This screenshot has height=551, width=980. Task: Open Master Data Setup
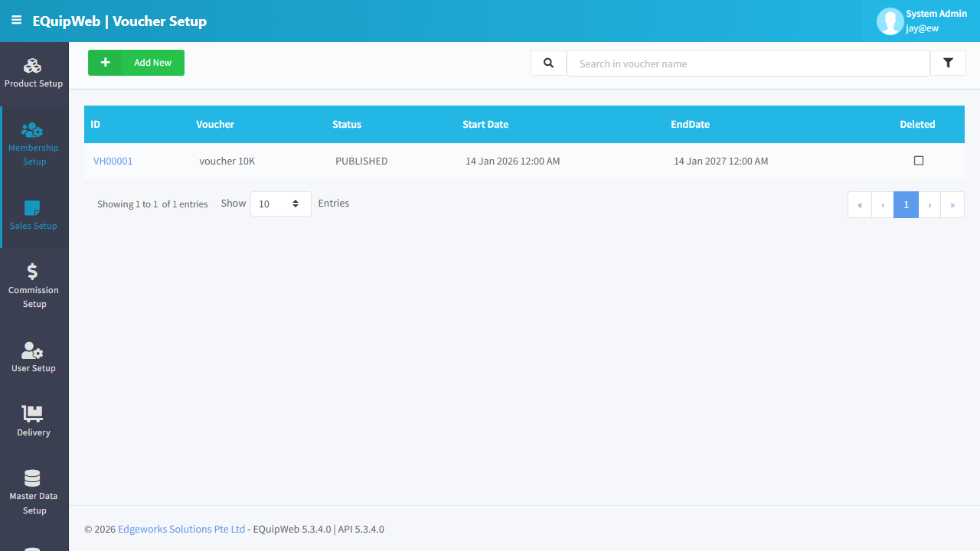[34, 493]
